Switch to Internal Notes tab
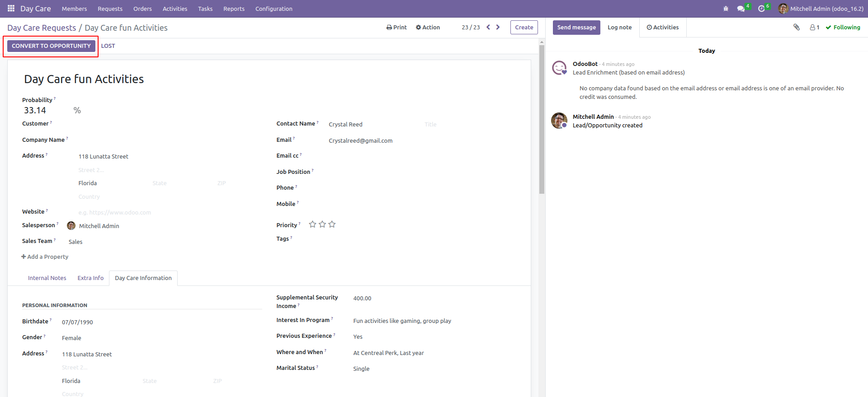Screen dimensions: 868x397 click(47, 278)
